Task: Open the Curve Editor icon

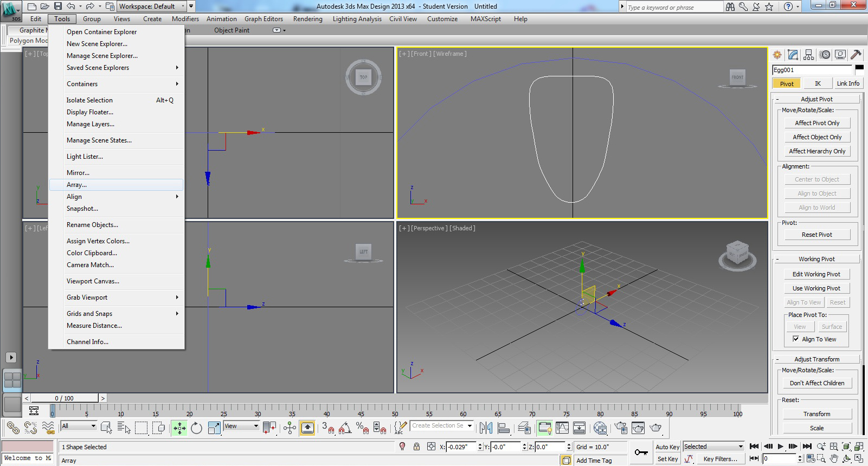Action: point(562,428)
